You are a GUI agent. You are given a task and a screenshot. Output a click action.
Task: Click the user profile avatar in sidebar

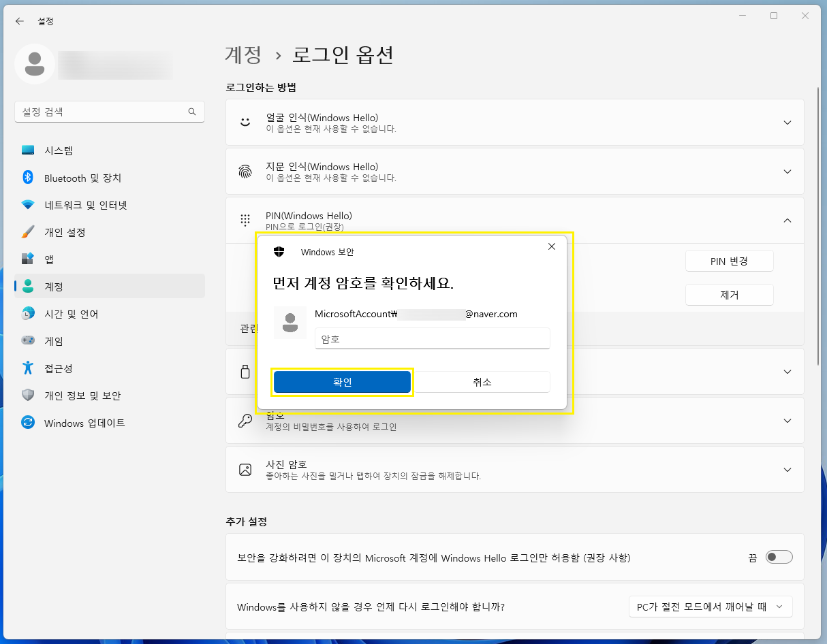[x=35, y=64]
